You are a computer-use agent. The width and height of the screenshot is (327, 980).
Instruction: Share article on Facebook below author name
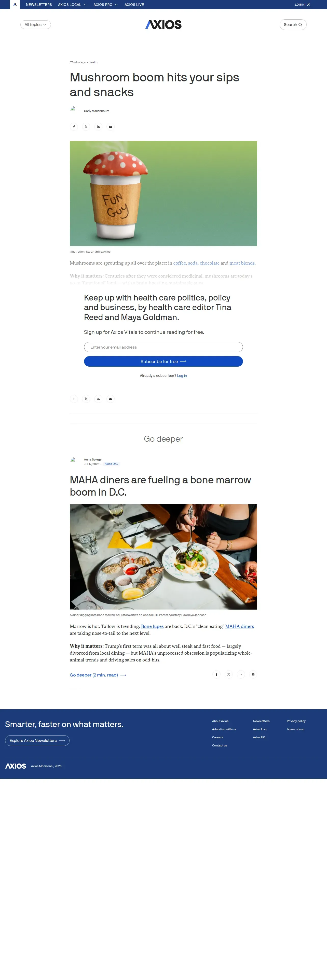coord(74,127)
